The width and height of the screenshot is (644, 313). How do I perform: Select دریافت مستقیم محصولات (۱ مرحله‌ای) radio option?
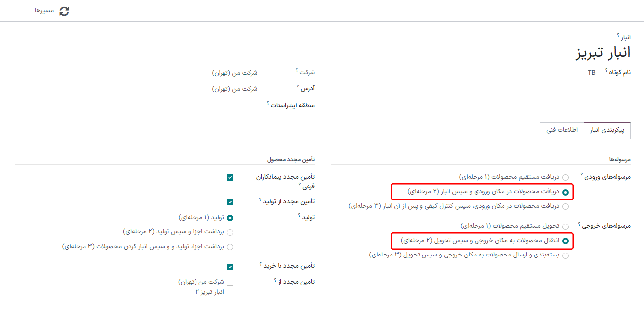(x=566, y=177)
